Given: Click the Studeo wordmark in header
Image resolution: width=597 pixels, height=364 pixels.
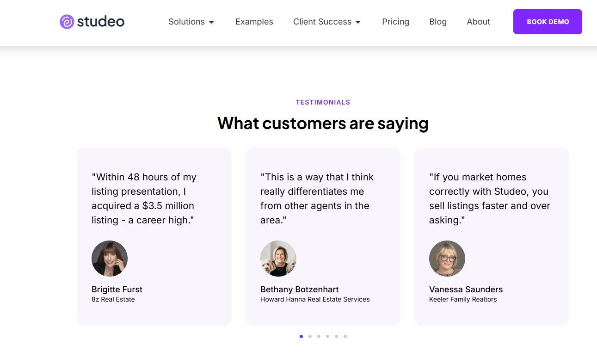Looking at the screenshot, I should [101, 22].
